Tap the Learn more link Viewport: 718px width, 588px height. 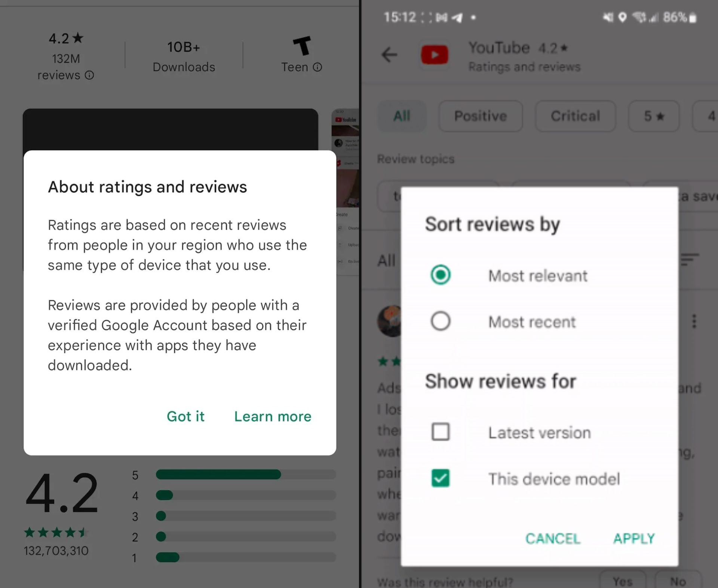pyautogui.click(x=273, y=416)
